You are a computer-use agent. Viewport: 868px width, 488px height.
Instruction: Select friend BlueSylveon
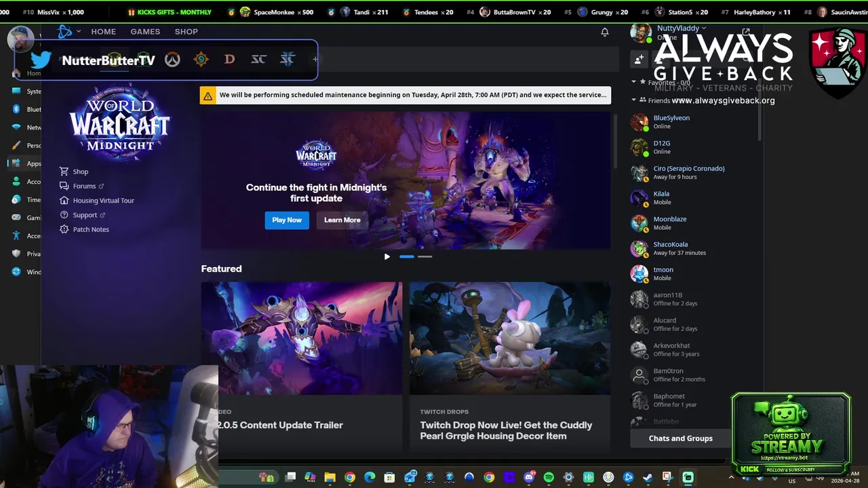click(x=692, y=122)
